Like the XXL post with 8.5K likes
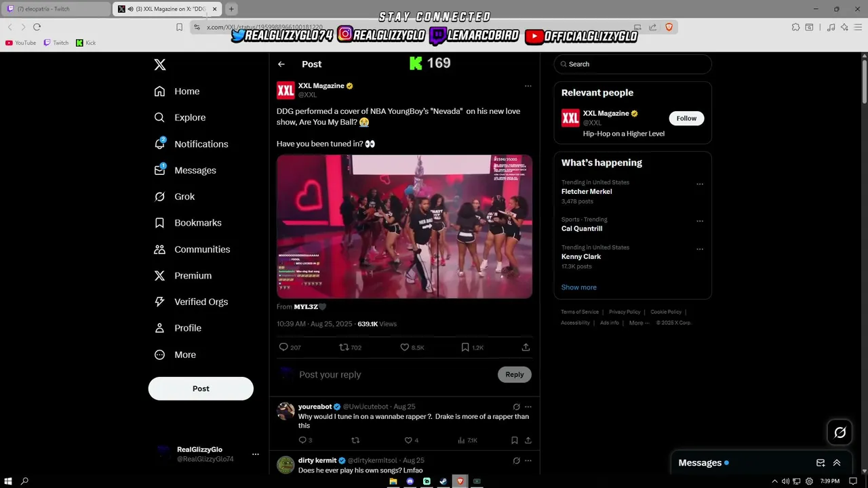 coord(412,347)
